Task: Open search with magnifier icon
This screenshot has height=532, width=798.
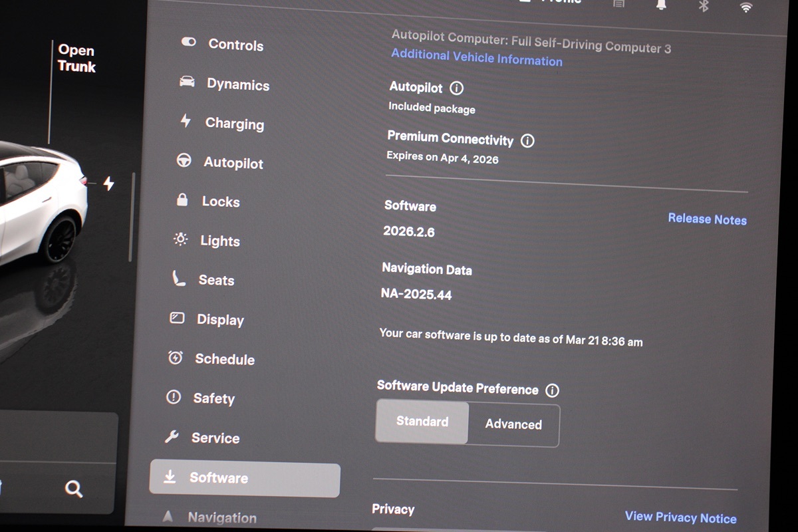Action: pos(74,489)
